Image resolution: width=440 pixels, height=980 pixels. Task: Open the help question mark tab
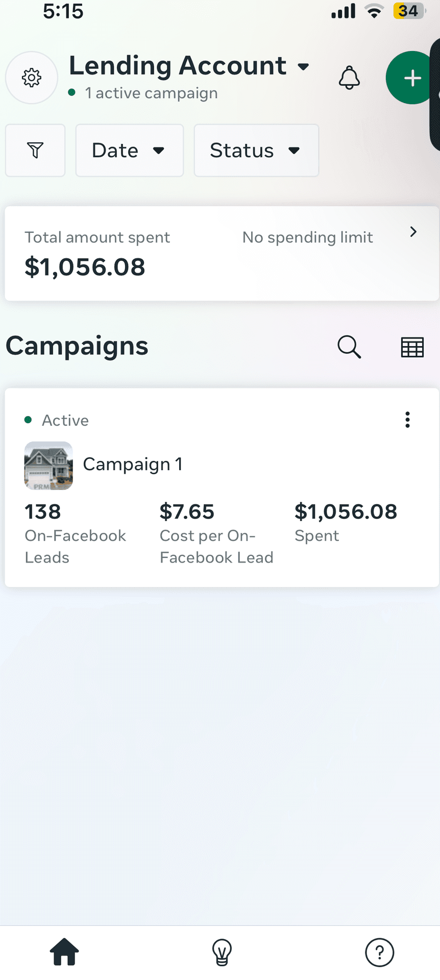pyautogui.click(x=379, y=952)
